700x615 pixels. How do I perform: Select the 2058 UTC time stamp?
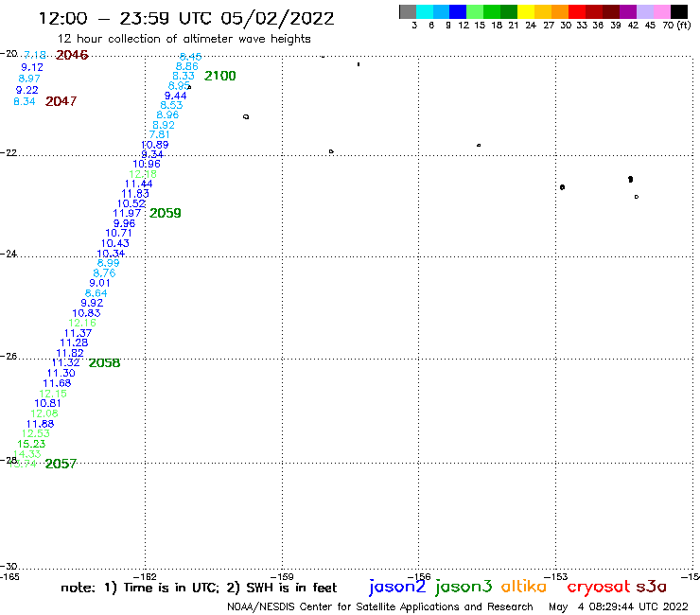(104, 362)
